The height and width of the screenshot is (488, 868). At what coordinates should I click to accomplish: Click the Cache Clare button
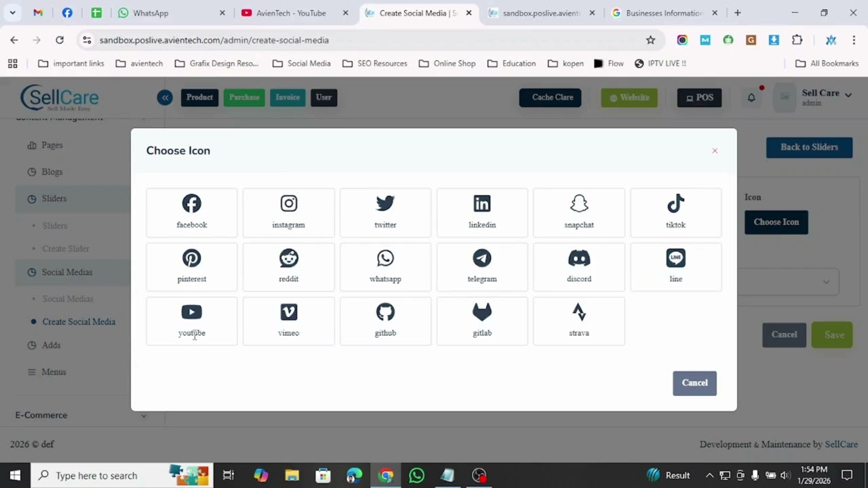pyautogui.click(x=550, y=98)
